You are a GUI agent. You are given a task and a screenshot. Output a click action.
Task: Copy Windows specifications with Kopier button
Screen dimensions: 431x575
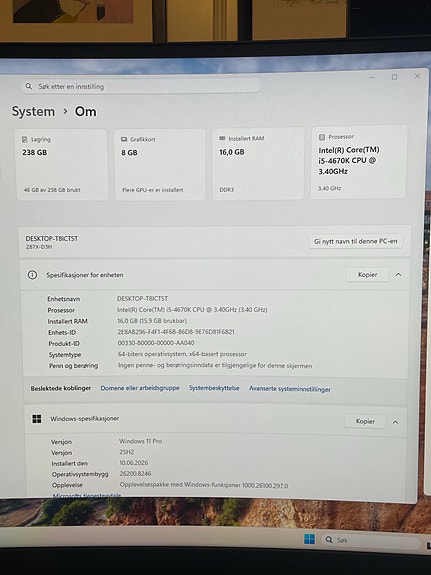(365, 421)
